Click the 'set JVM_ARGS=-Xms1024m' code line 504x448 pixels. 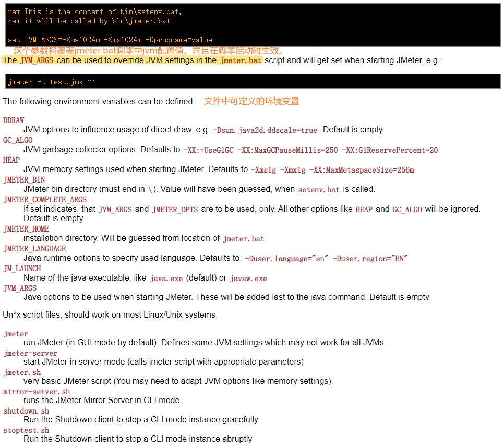click(110, 40)
